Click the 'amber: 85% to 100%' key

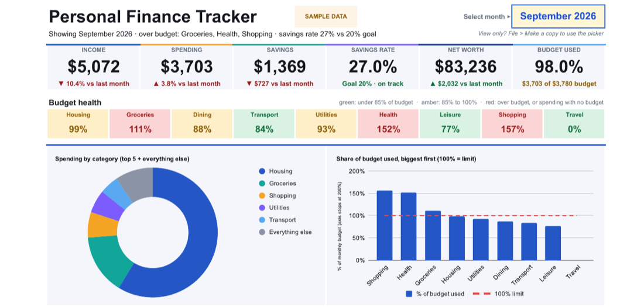coord(448,102)
